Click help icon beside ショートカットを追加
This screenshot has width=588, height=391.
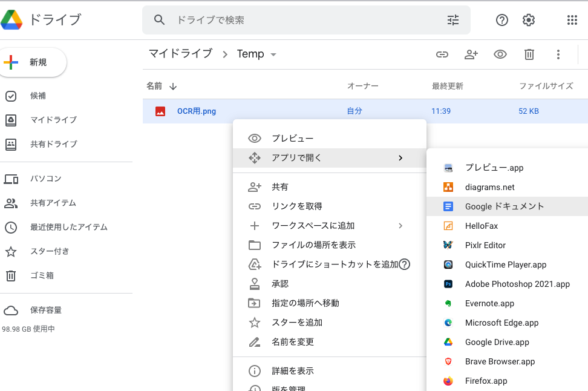pyautogui.click(x=404, y=264)
